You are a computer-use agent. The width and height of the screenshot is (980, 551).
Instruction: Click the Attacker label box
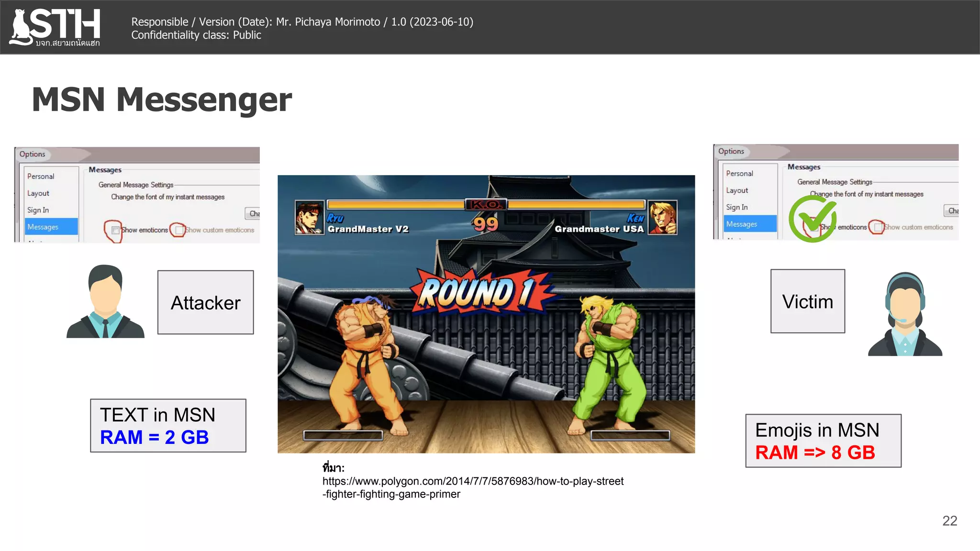click(206, 302)
